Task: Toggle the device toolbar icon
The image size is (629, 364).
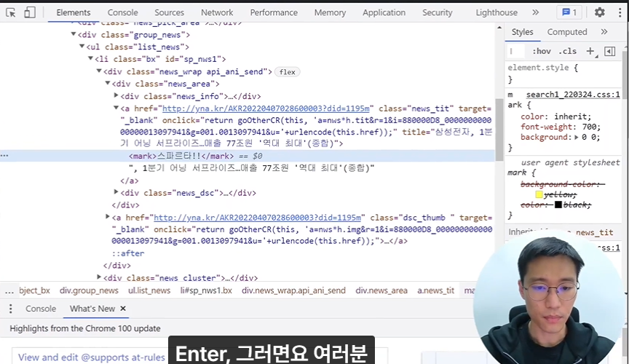Action: (x=30, y=12)
